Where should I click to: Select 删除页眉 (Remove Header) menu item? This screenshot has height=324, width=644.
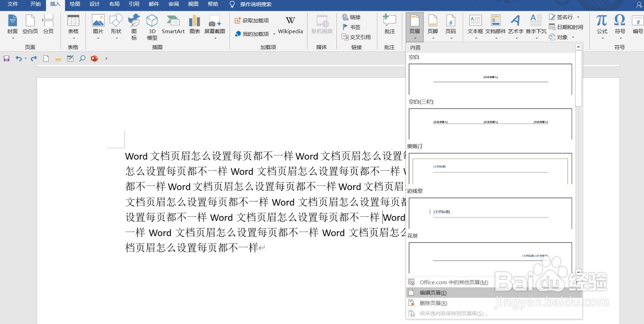494,303
